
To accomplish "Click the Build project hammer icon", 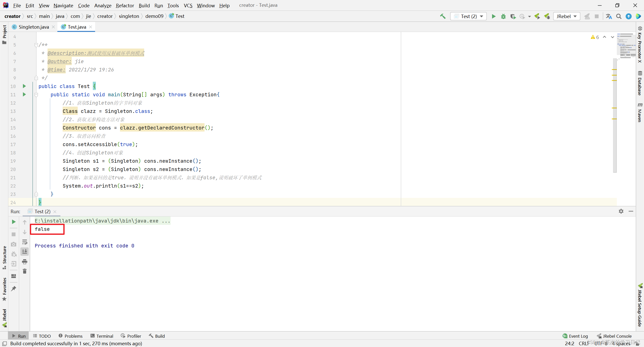I will [442, 16].
